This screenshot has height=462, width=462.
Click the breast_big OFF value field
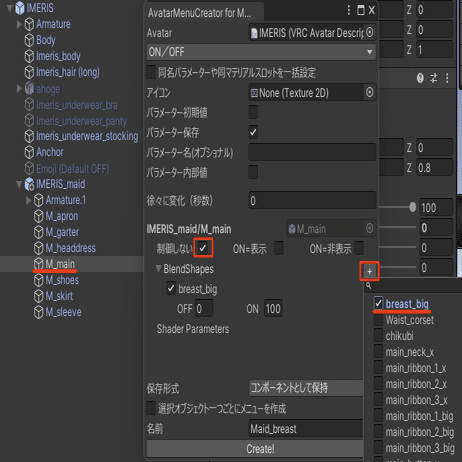click(204, 308)
